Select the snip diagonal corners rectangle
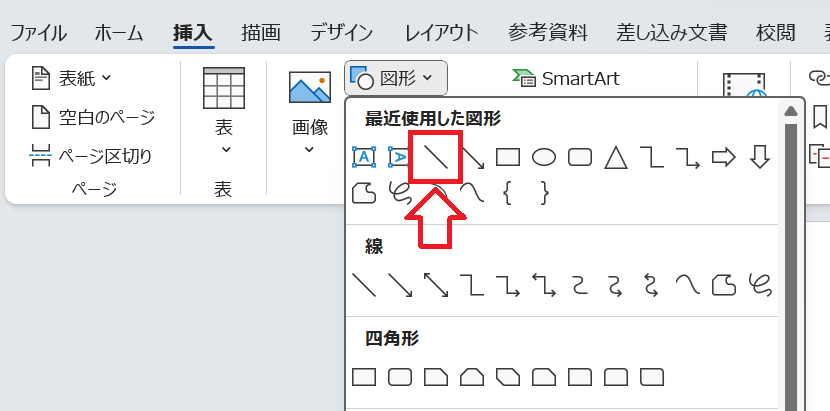The width and height of the screenshot is (830, 411). pyautogui.click(x=508, y=377)
